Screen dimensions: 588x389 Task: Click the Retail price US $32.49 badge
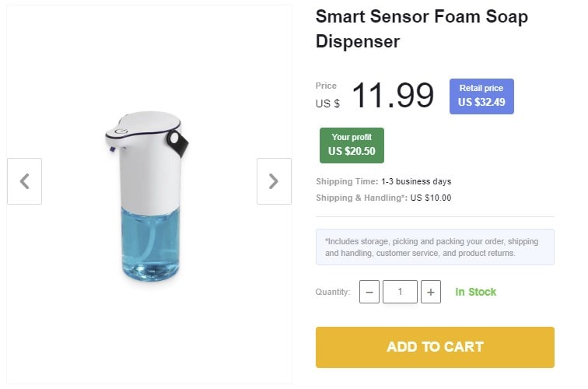coord(481,96)
